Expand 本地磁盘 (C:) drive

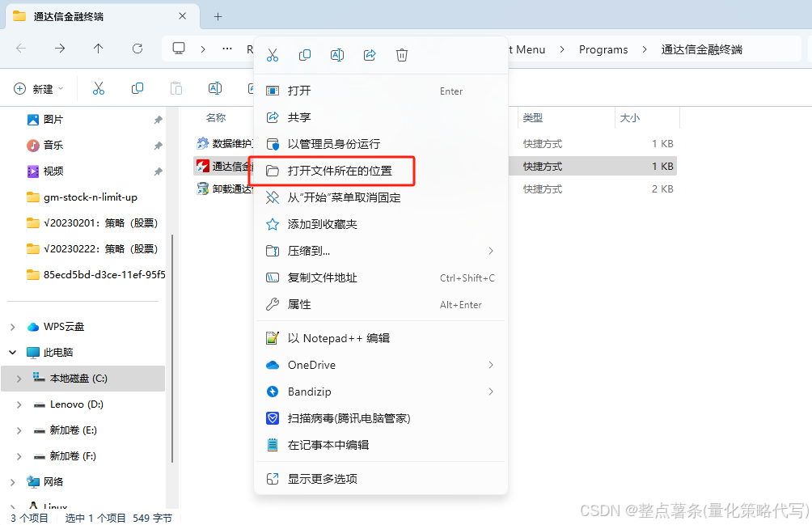(x=19, y=379)
